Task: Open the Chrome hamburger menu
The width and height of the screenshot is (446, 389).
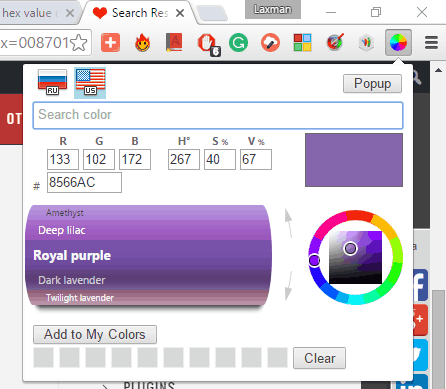Action: point(431,43)
